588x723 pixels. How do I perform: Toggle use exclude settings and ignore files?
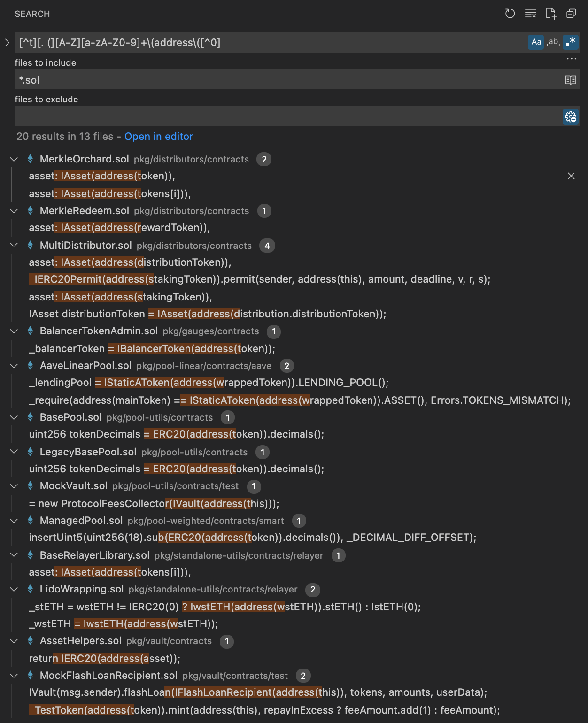[571, 116]
